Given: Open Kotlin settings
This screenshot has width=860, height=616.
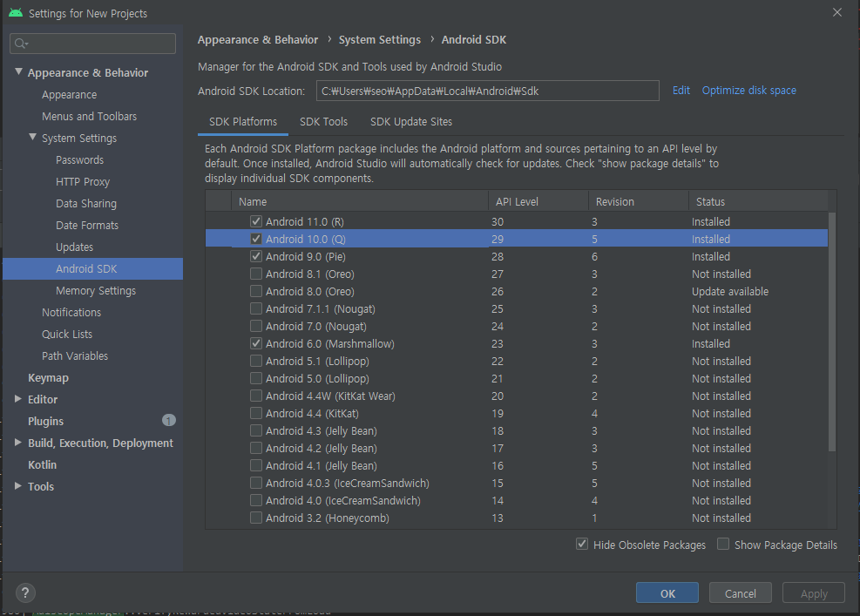Looking at the screenshot, I should point(42,464).
